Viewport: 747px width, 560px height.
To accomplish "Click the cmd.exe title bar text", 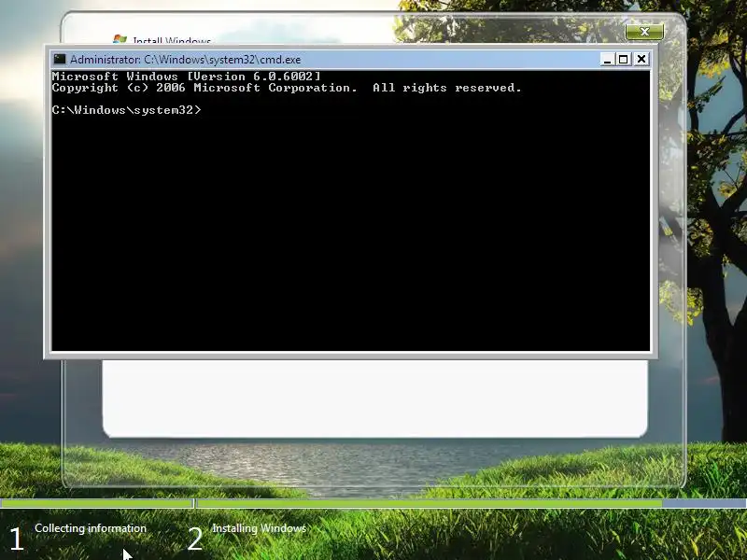I will [185, 60].
